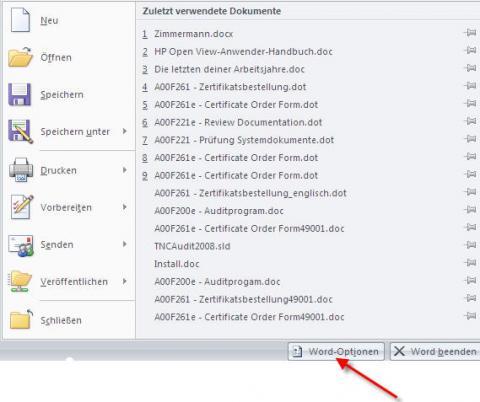The width and height of the screenshot is (480, 402).
Task: Open A00F221 - Prüfung Systemdokumente.dot
Action: pos(244,140)
